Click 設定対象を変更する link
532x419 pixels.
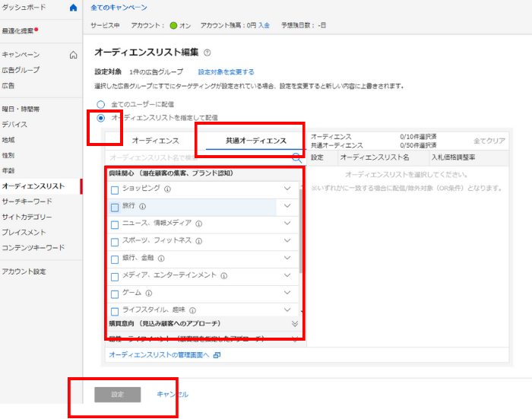coord(226,72)
